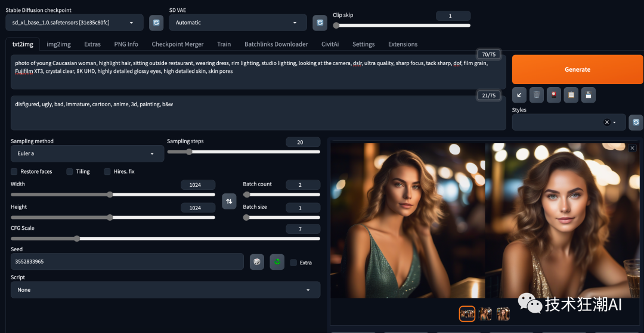
Task: Select the second gallery thumbnail
Action: pos(485,314)
